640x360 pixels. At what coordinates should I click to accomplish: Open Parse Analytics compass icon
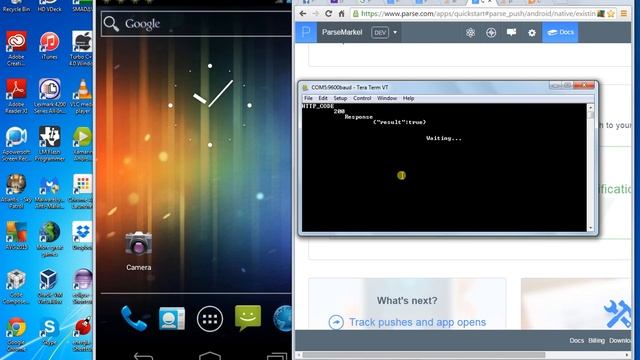pyautogui.click(x=491, y=33)
